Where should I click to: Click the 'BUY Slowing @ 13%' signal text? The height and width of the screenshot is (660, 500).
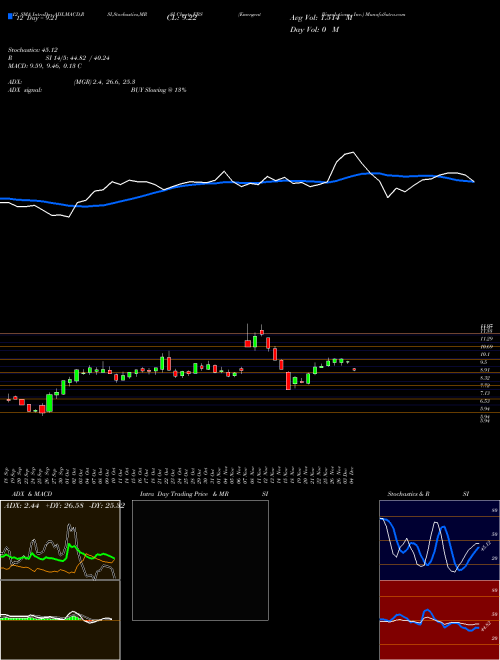point(158,90)
